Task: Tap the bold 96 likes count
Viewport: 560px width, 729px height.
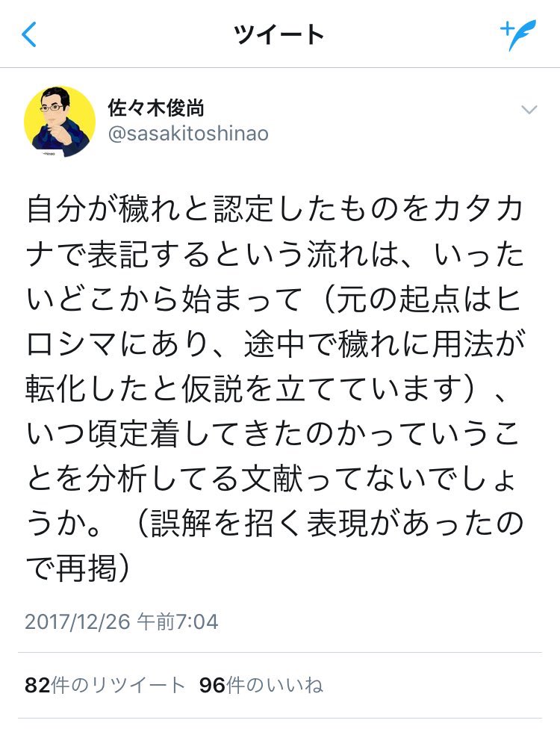Action: (x=212, y=685)
